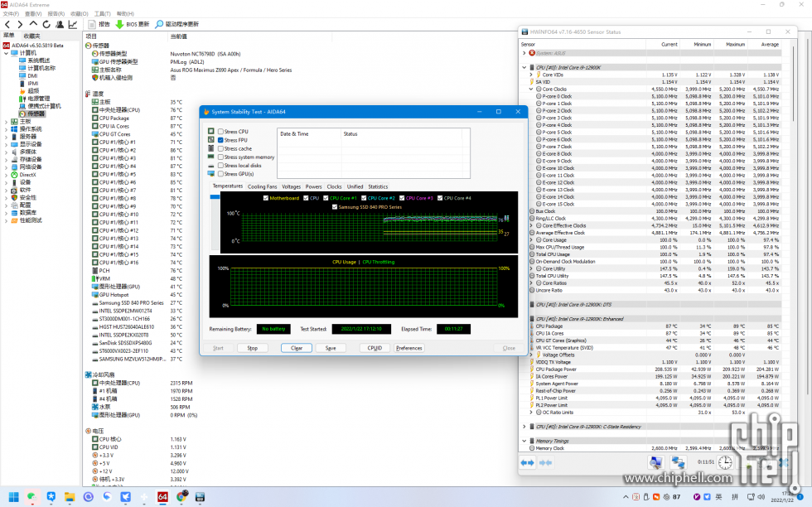Click HWiNFO expand columns blue arrows icon
812x507 pixels.
[x=527, y=462]
